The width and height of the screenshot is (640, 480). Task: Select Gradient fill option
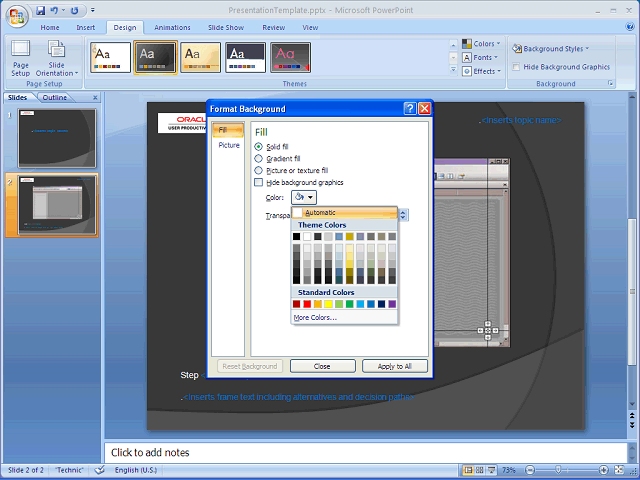pos(258,158)
